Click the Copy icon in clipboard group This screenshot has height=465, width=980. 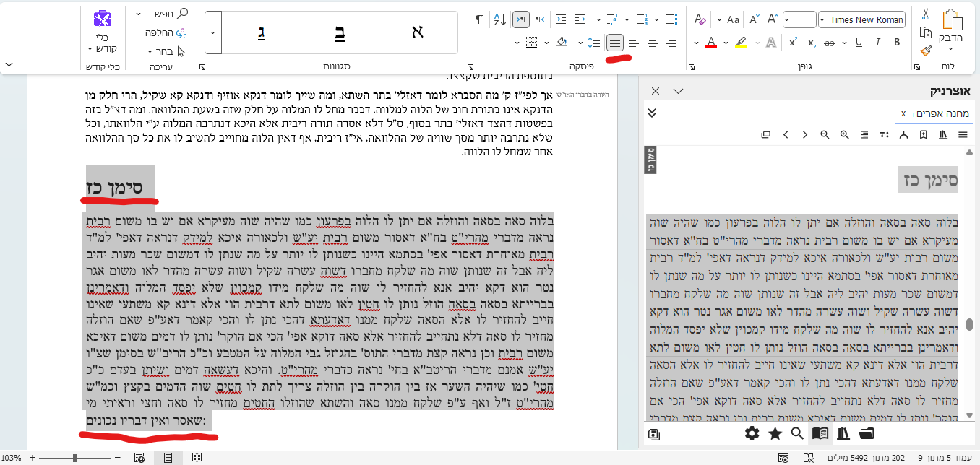pos(924,32)
